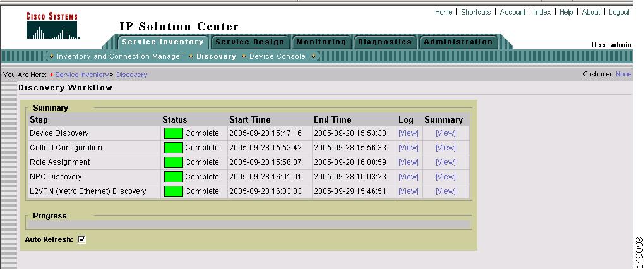The width and height of the screenshot is (644, 269).
Task: Click the Step column header
Action: click(x=39, y=120)
